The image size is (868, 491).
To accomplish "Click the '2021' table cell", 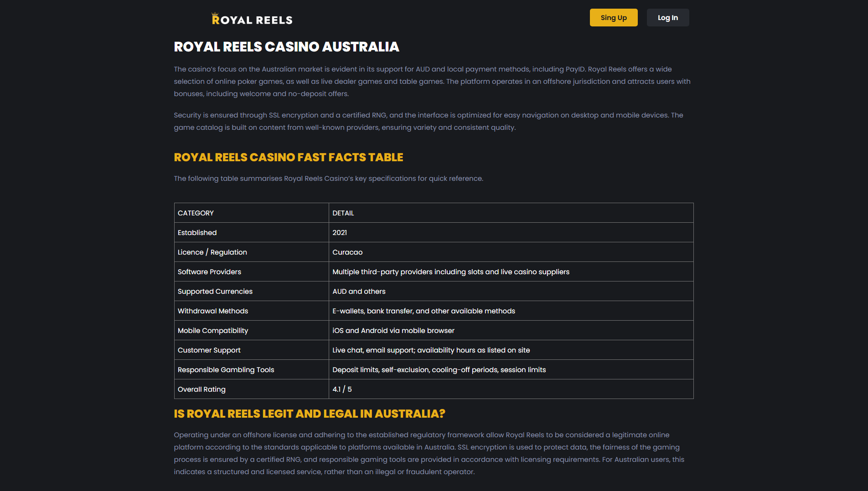I will point(511,232).
